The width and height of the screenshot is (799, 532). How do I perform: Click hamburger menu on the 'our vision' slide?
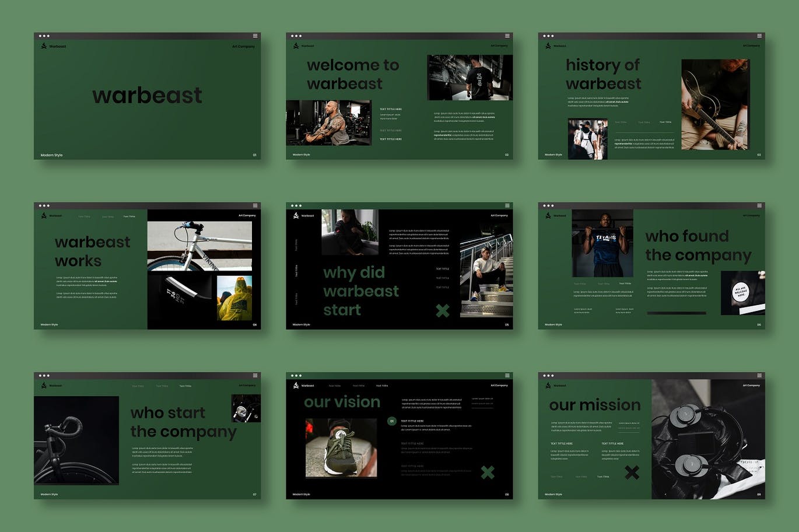pyautogui.click(x=507, y=375)
